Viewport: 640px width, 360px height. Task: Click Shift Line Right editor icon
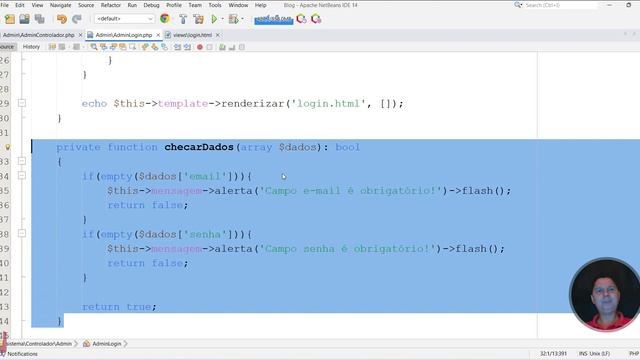(x=187, y=47)
